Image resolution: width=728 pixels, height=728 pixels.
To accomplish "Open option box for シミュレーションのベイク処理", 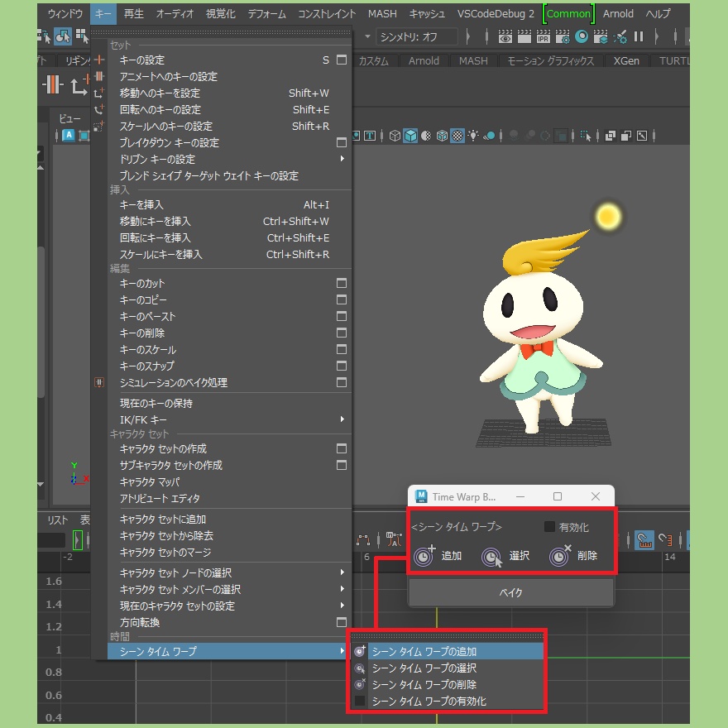I will [x=342, y=382].
